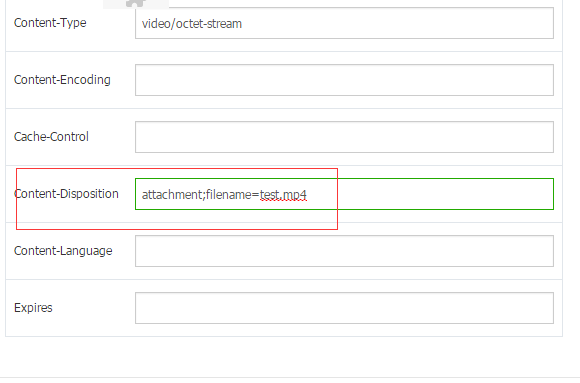Click the empty Content-Language field
The width and height of the screenshot is (580, 383).
pos(344,251)
